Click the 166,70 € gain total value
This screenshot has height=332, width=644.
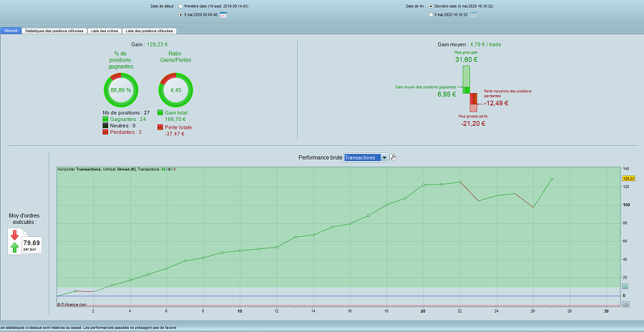(x=175, y=119)
